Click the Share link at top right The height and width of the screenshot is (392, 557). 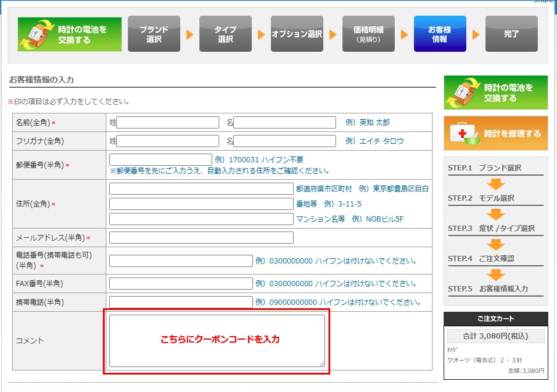tap(542, 2)
